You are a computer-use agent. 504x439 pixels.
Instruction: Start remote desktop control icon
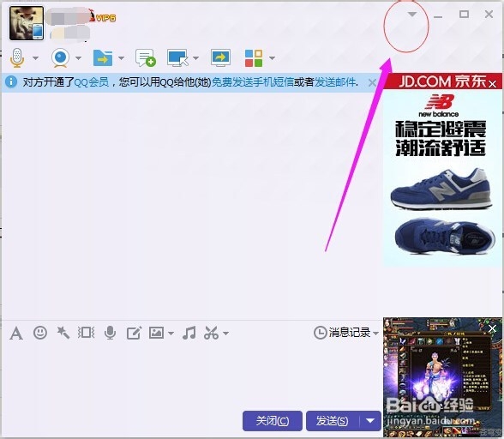point(177,58)
